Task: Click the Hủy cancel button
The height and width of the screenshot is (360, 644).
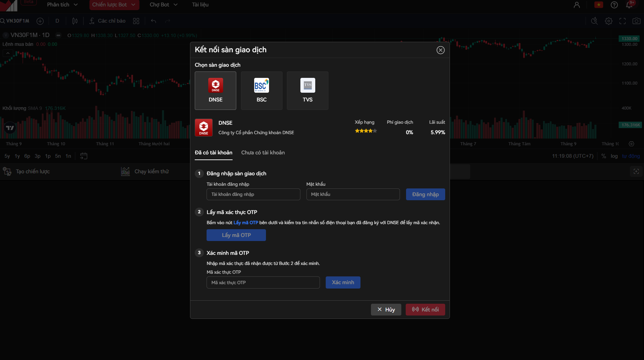Action: point(386,309)
